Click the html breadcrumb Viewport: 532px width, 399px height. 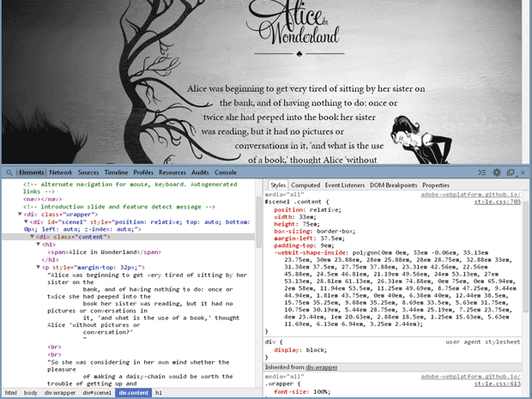click(11, 392)
